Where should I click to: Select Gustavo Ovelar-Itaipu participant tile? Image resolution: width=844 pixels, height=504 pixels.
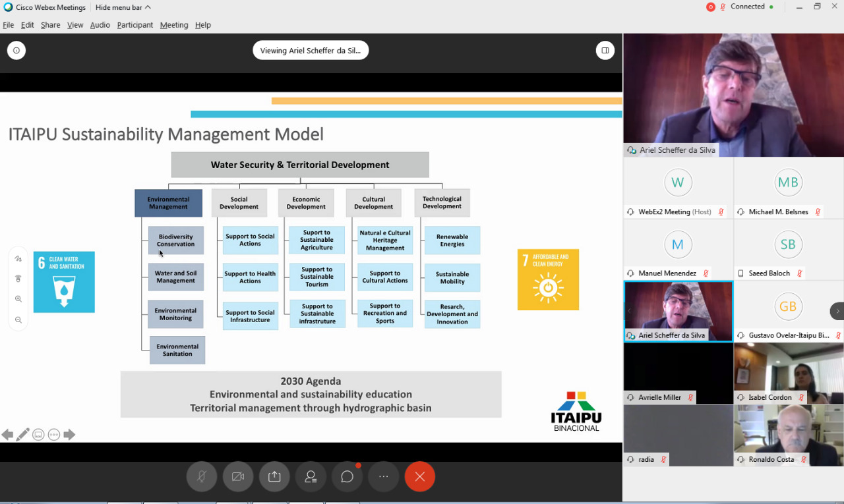click(788, 311)
